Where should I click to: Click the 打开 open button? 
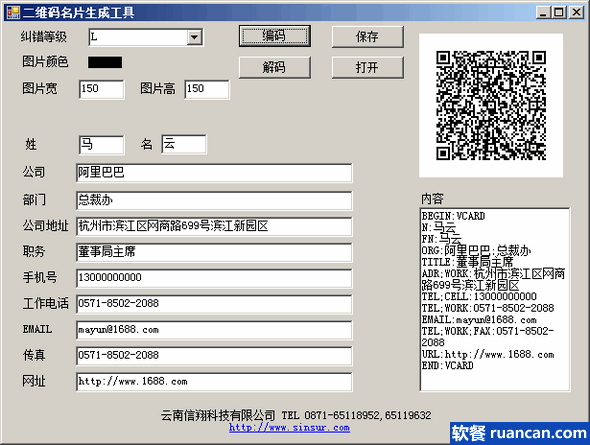[368, 67]
